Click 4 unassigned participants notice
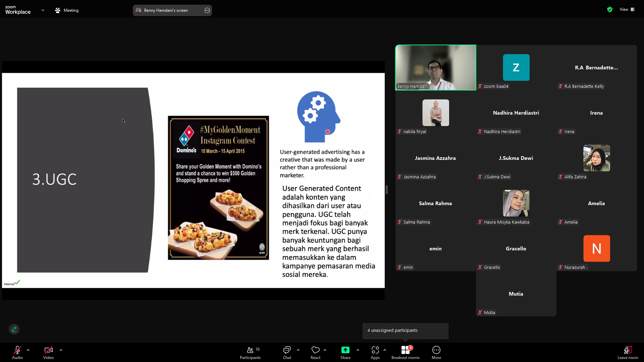The width and height of the screenshot is (644, 362). (406, 330)
